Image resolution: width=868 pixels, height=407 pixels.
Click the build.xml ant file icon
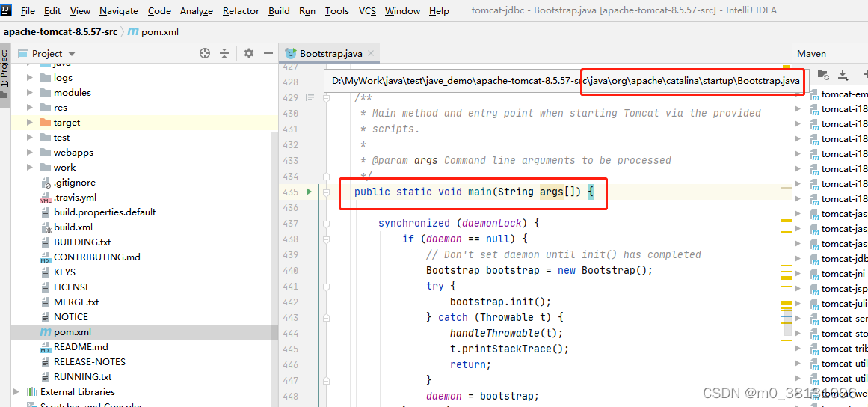pyautogui.click(x=46, y=227)
